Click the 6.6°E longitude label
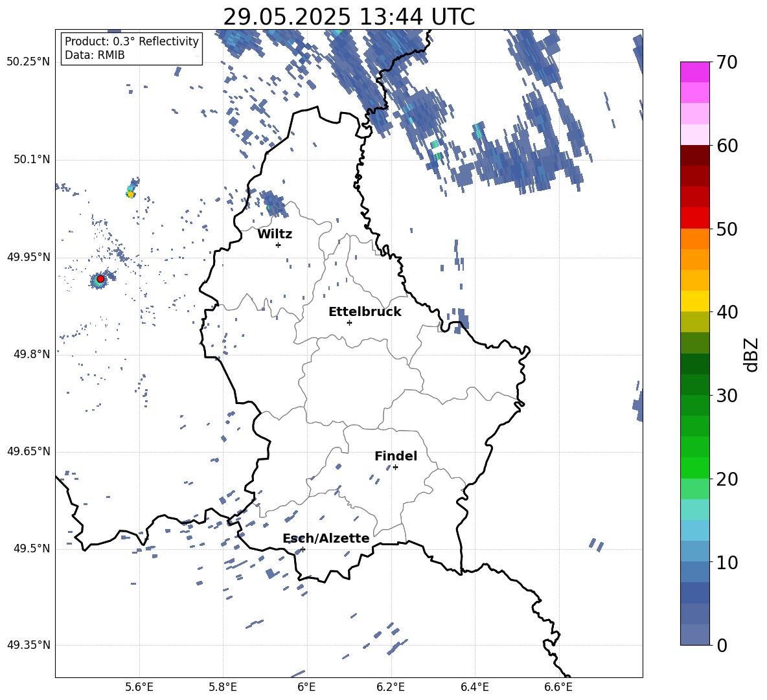 [558, 688]
